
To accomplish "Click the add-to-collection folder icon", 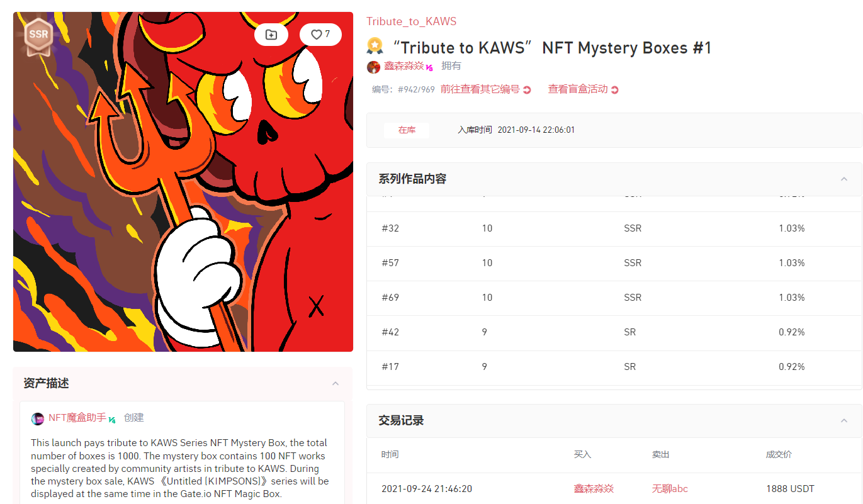I will 271,35.
